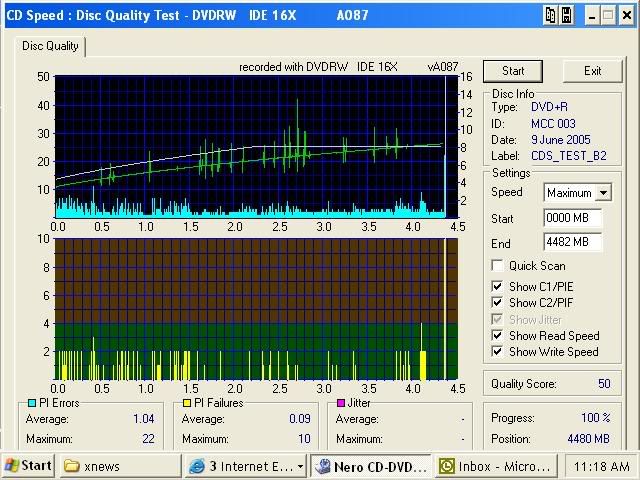This screenshot has height=480, width=640.
Task: Click the disc ID text MCC 003
Action: [553, 124]
